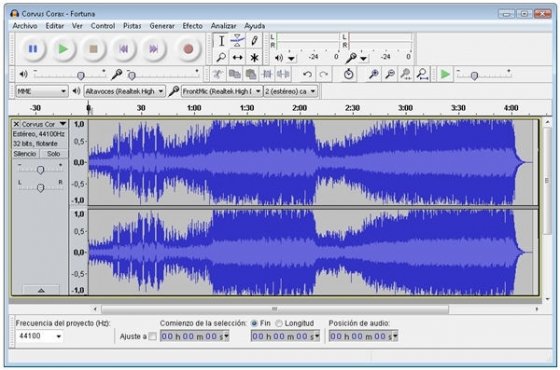This screenshot has height=370, width=560.
Task: Open the Editar menu
Action: pos(55,26)
